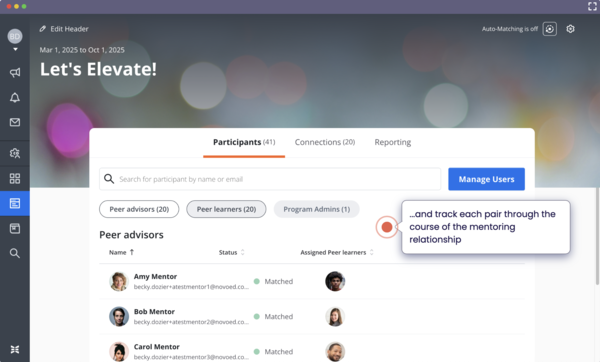
Task: Click Bob Mentor's email address
Action: click(191, 322)
